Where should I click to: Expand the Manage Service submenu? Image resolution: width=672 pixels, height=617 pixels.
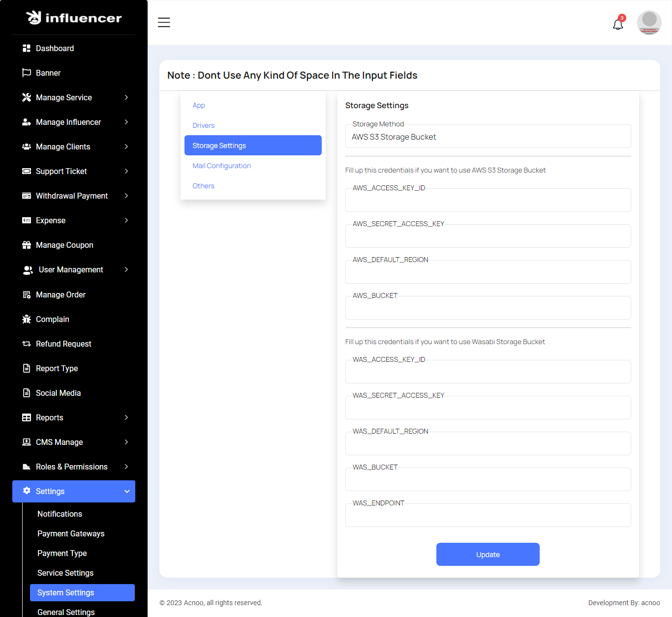pyautogui.click(x=126, y=97)
